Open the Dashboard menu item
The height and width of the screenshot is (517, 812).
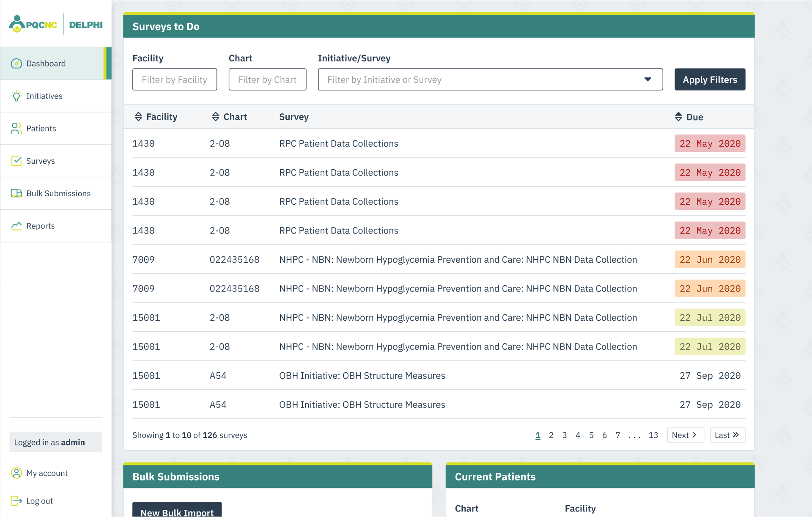pos(56,63)
